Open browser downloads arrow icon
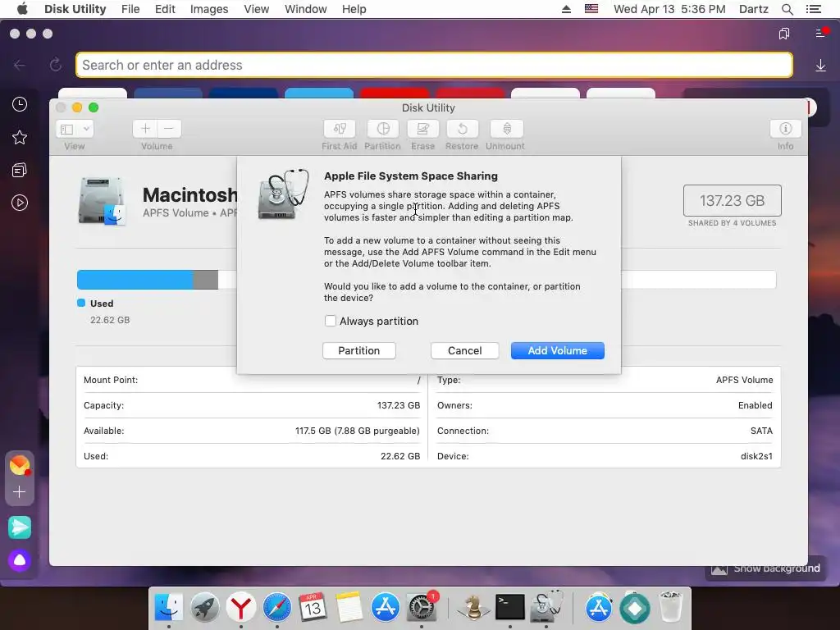Image resolution: width=840 pixels, height=630 pixels. click(x=820, y=66)
